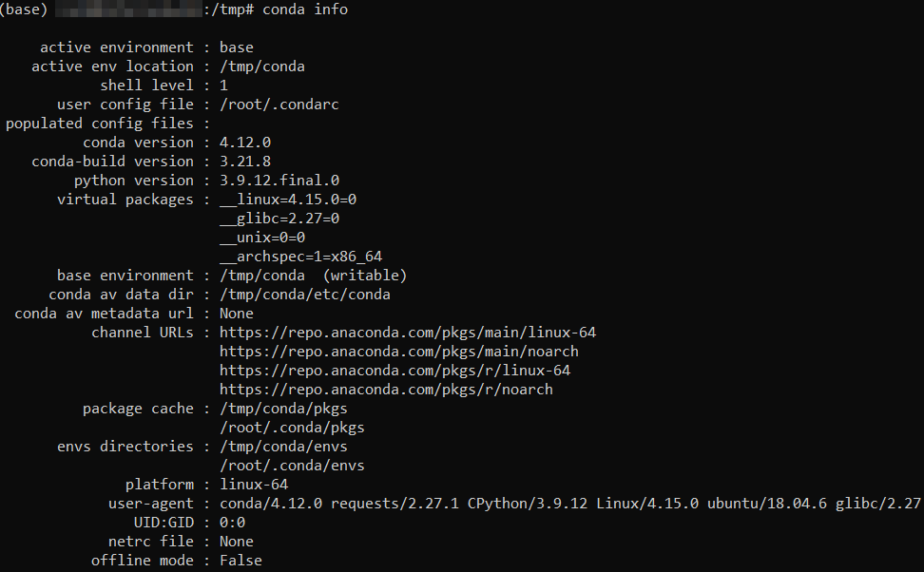
Task: Click the pkgs/r/linux-64 channel URL
Action: (x=395, y=371)
